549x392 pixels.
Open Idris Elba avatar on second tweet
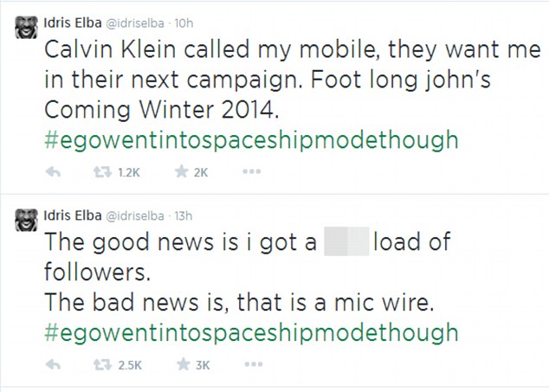[x=26, y=220]
